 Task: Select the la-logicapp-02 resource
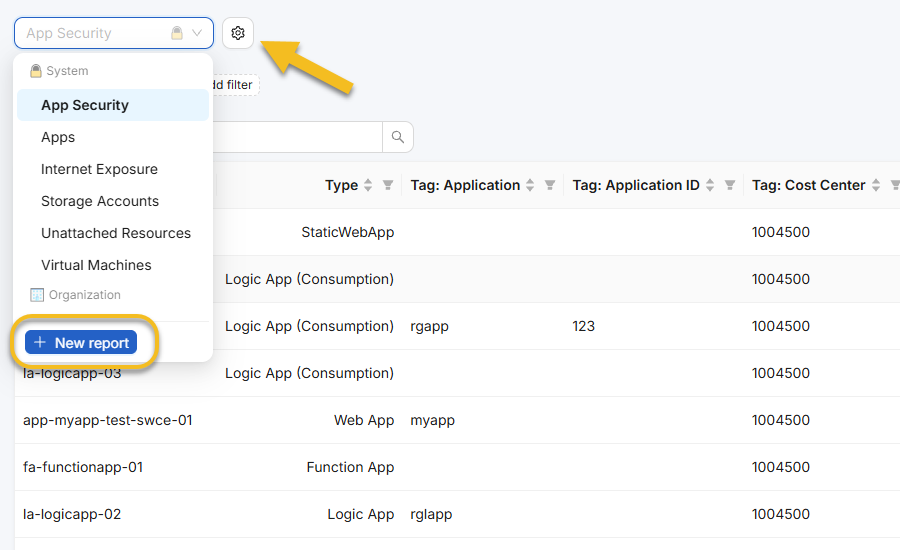coord(72,514)
